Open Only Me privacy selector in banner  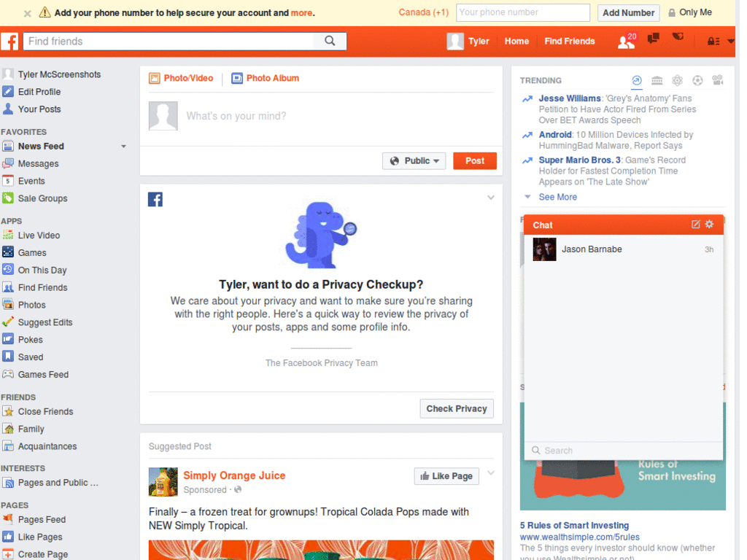[x=690, y=12]
